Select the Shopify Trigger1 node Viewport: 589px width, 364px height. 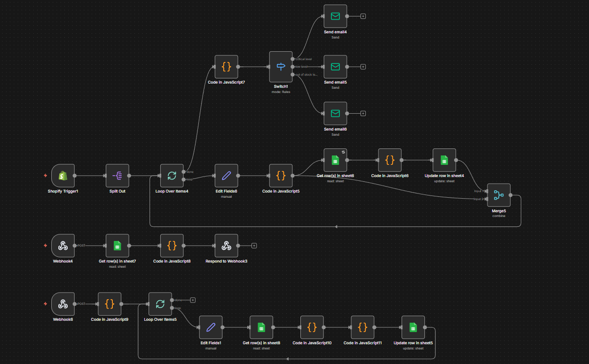click(63, 176)
